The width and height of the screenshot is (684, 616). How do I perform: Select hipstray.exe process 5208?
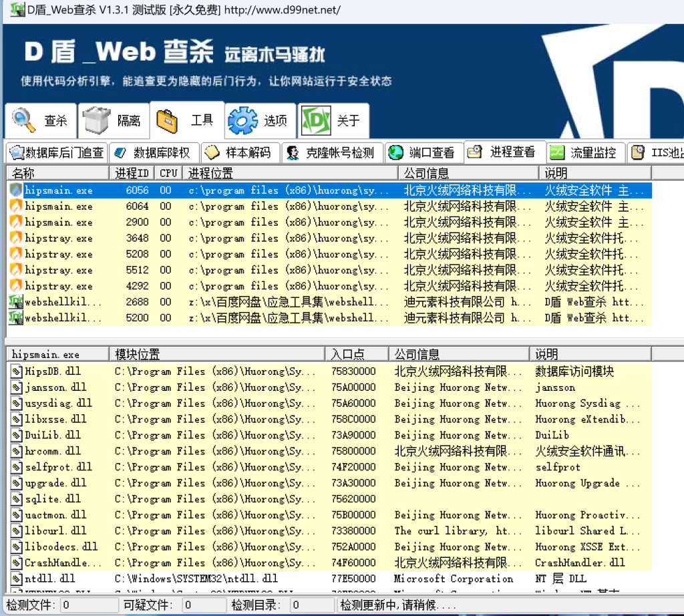point(329,254)
